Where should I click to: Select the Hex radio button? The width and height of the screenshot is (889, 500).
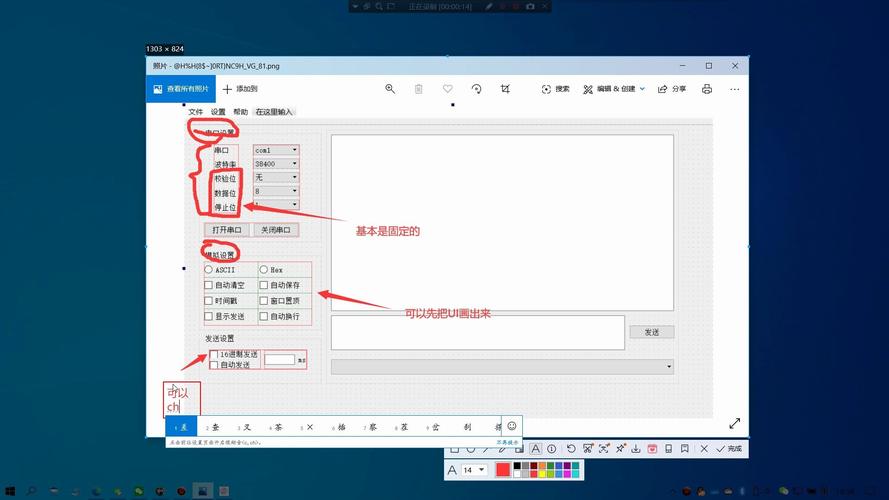point(264,270)
